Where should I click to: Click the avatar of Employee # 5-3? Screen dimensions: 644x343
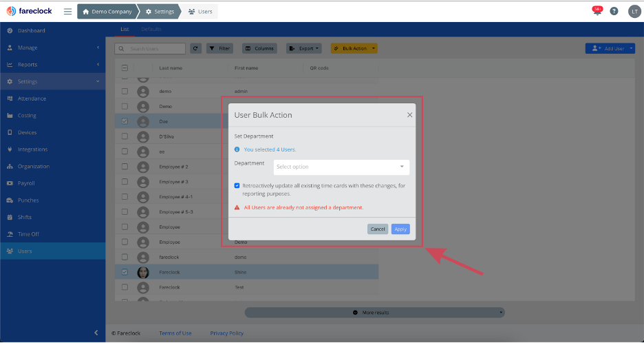[143, 212]
